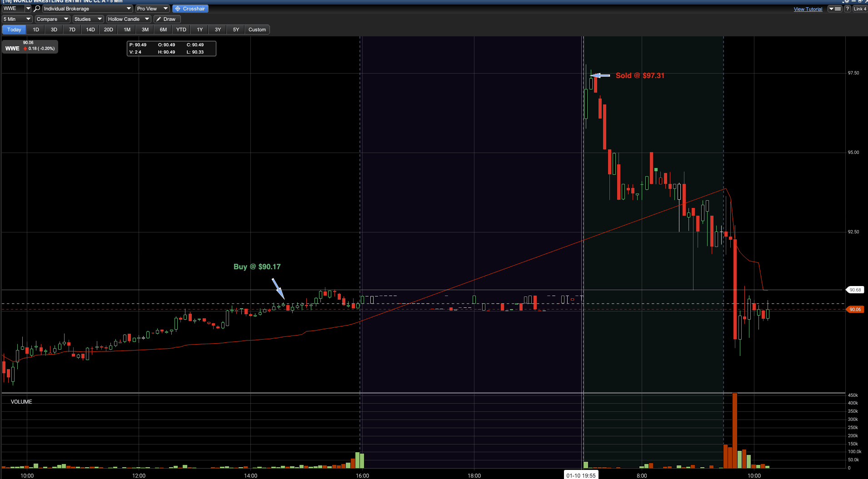This screenshot has width=868, height=479.
Task: Click the 'Buy @ $90.17' annotation text
Action: click(x=257, y=267)
